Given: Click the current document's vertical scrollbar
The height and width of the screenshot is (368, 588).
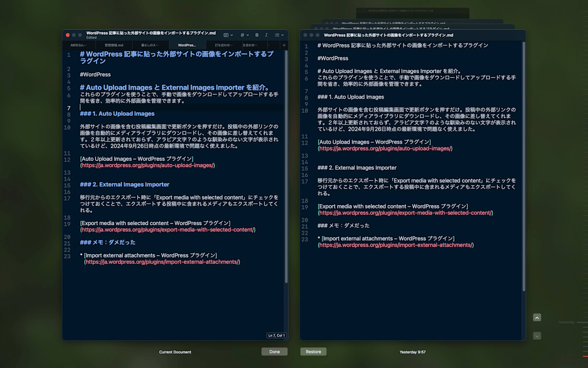Looking at the screenshot, I should [286, 167].
